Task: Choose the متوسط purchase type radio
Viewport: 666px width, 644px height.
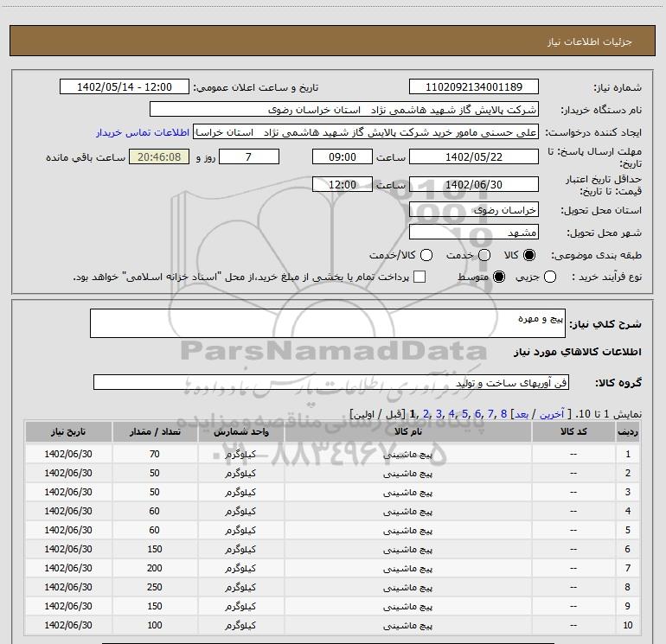Action: (499, 277)
